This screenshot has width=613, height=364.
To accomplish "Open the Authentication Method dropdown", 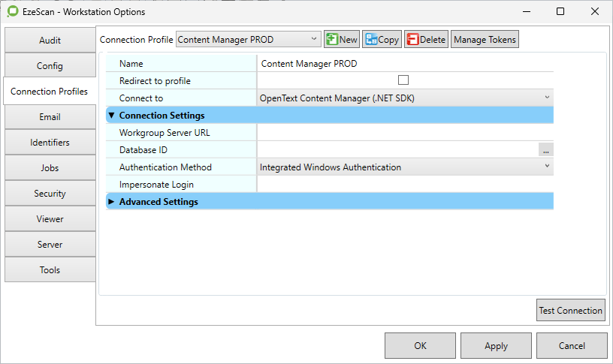I will coord(405,167).
